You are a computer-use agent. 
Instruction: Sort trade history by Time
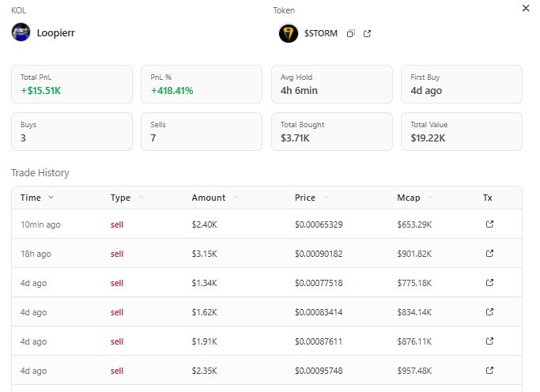pyautogui.click(x=37, y=198)
